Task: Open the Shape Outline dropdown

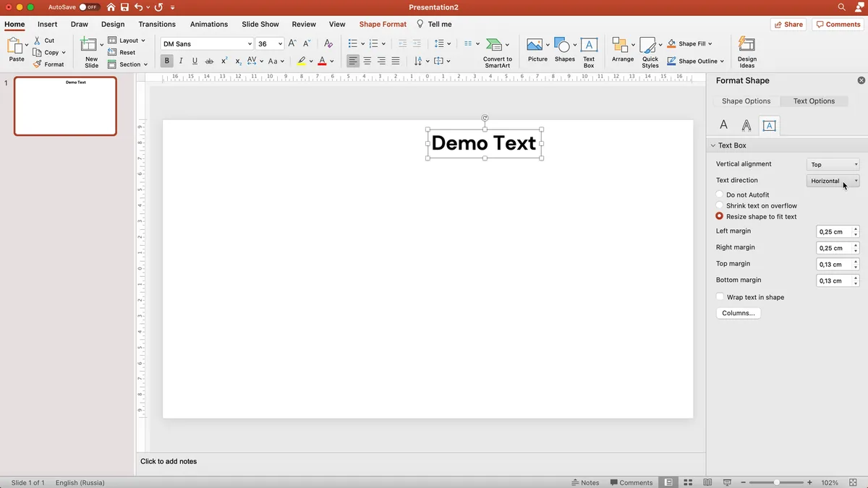Action: [696, 61]
